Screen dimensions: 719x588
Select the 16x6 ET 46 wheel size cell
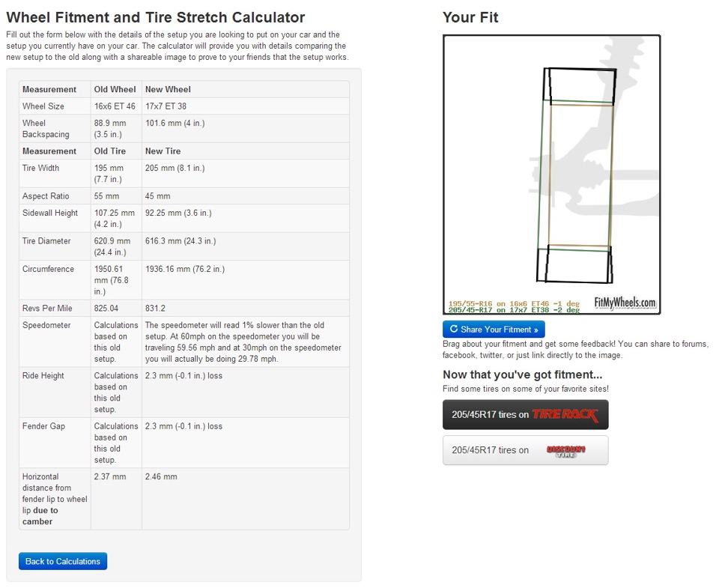(x=116, y=106)
